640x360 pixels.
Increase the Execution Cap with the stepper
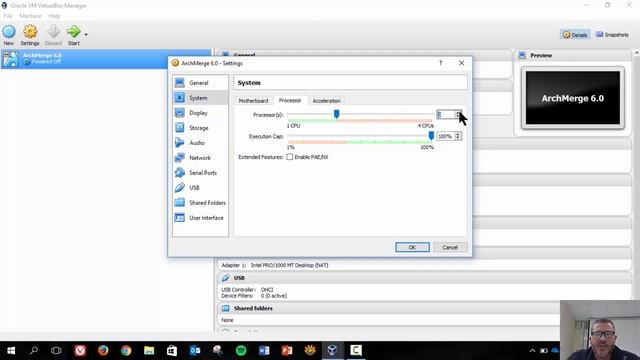(458, 134)
